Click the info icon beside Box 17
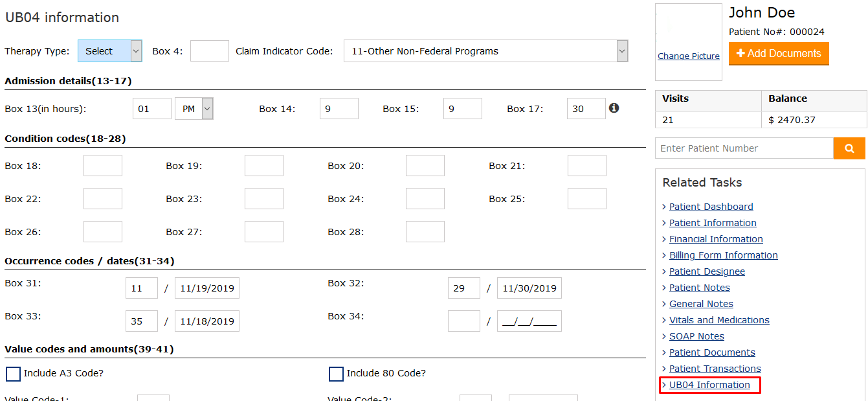This screenshot has height=401, width=868. [x=614, y=108]
